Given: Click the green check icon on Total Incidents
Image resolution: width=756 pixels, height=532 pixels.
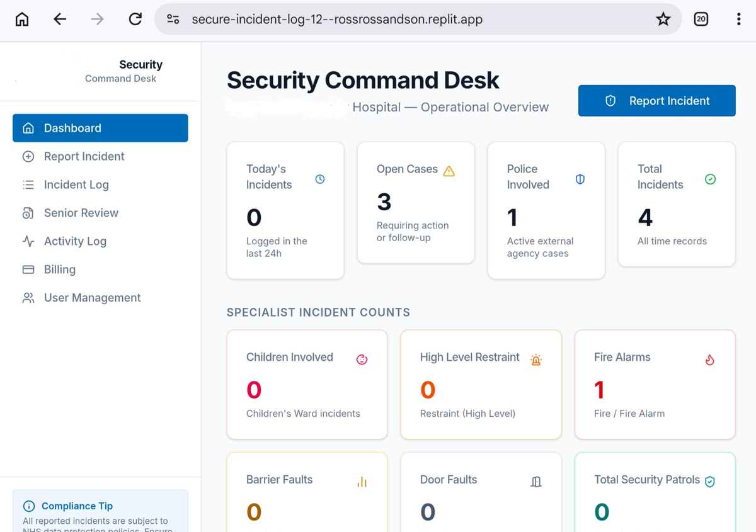Looking at the screenshot, I should (x=711, y=179).
